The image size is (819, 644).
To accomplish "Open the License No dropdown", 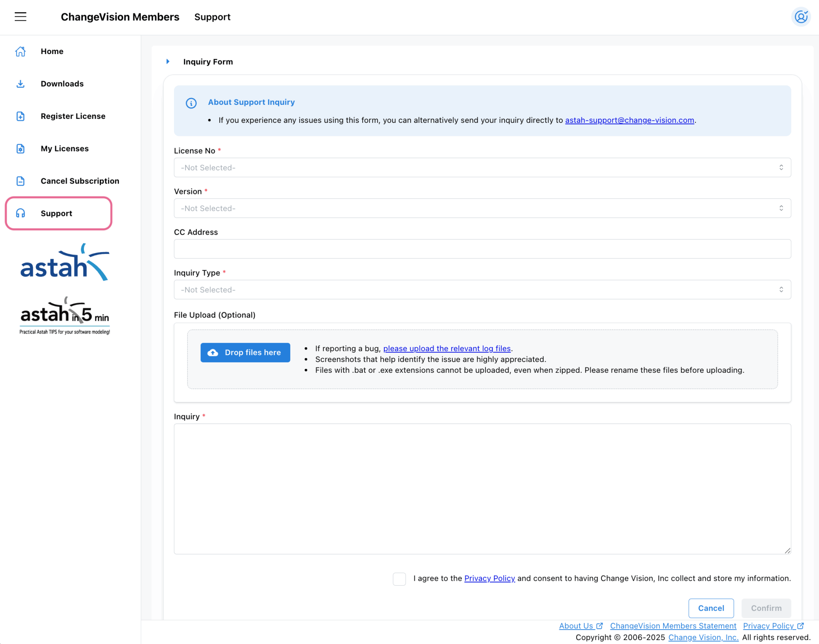I will [x=482, y=168].
